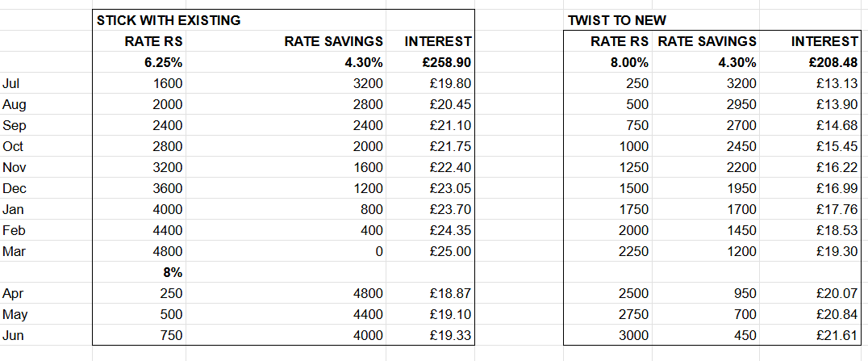868x361 pixels.
Task: Select the £19.80 interest cell for Jul
Action: [x=451, y=84]
